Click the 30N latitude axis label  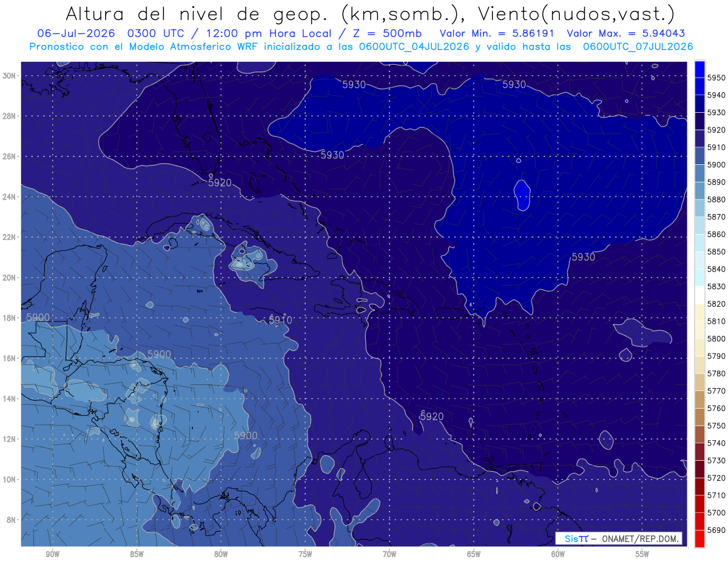pos(9,76)
